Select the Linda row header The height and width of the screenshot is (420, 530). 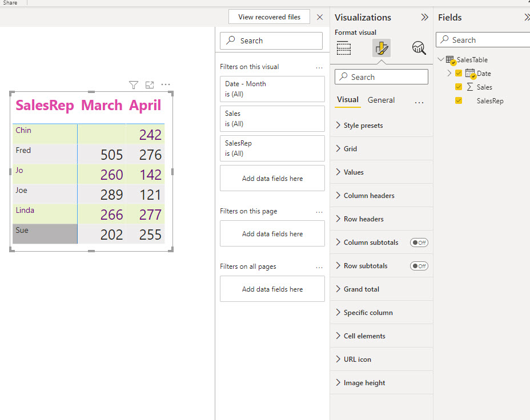[45, 214]
